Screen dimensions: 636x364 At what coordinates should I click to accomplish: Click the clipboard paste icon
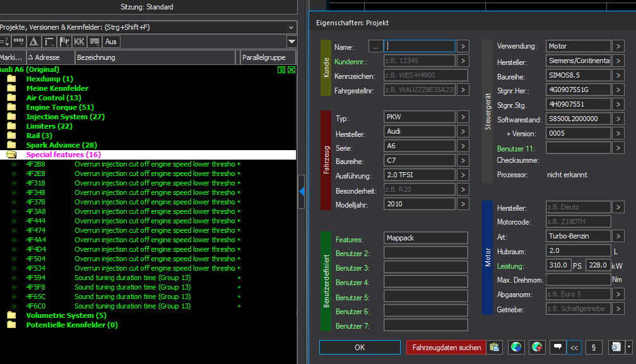tap(495, 347)
